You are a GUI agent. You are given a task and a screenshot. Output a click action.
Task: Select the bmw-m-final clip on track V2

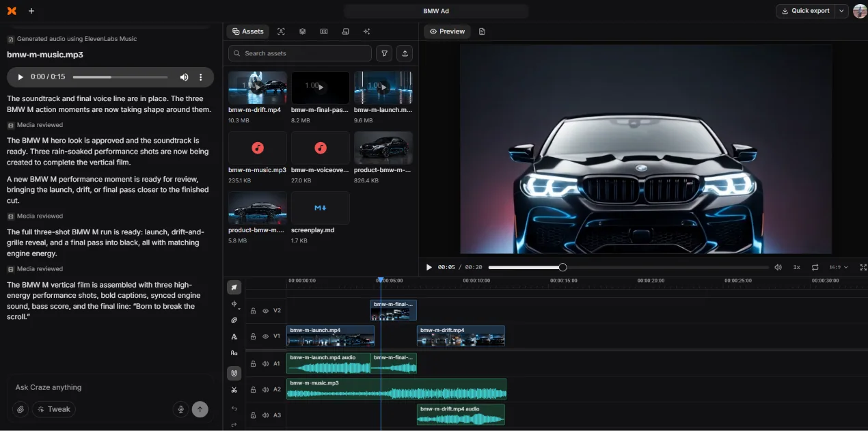point(394,310)
